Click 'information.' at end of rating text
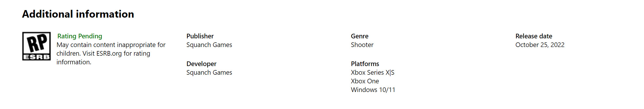 [74, 62]
